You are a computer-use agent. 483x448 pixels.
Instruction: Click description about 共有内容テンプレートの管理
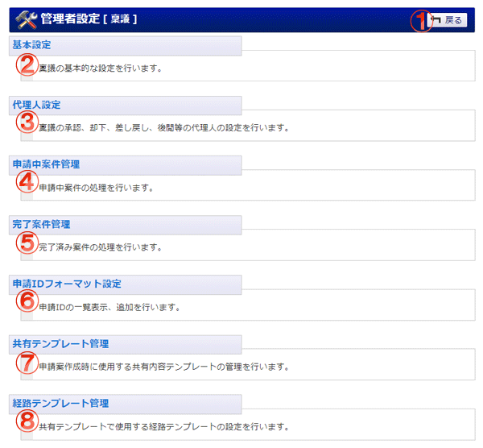tap(164, 367)
